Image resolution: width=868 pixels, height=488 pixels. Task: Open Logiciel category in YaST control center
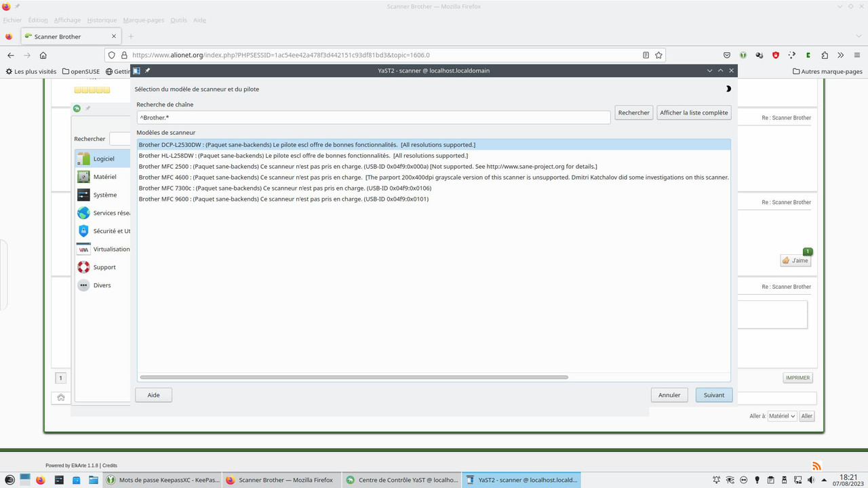click(103, 159)
